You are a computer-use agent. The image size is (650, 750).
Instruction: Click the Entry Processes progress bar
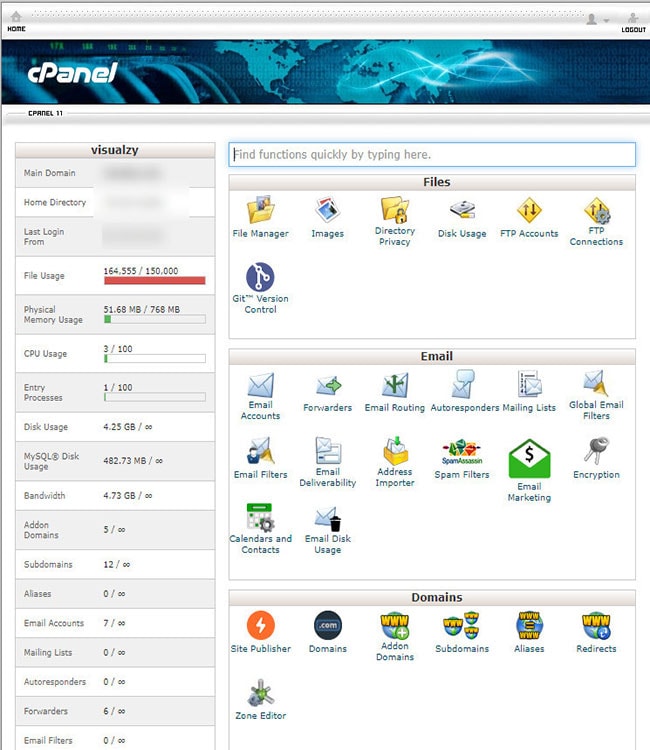pyautogui.click(x=155, y=397)
